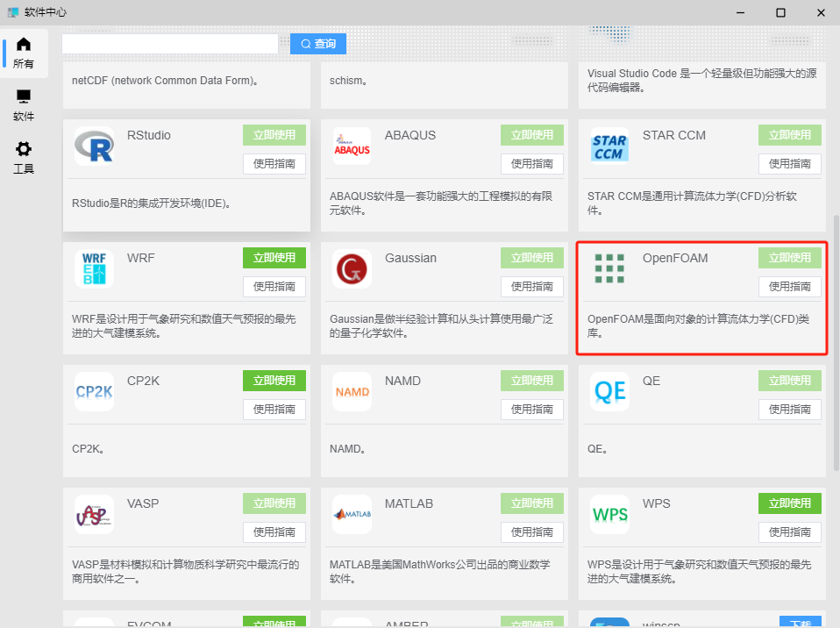This screenshot has height=628, width=840.
Task: Click the WRF description text
Action: (x=184, y=325)
